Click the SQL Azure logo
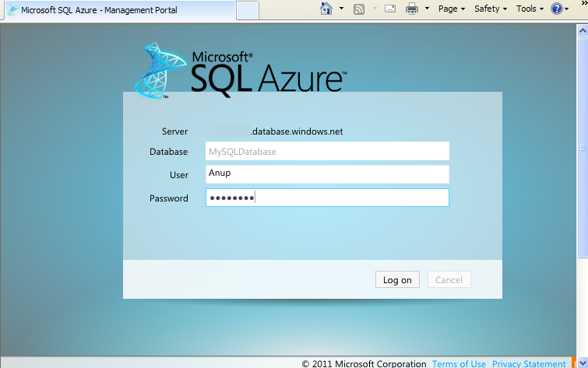 coord(241,71)
